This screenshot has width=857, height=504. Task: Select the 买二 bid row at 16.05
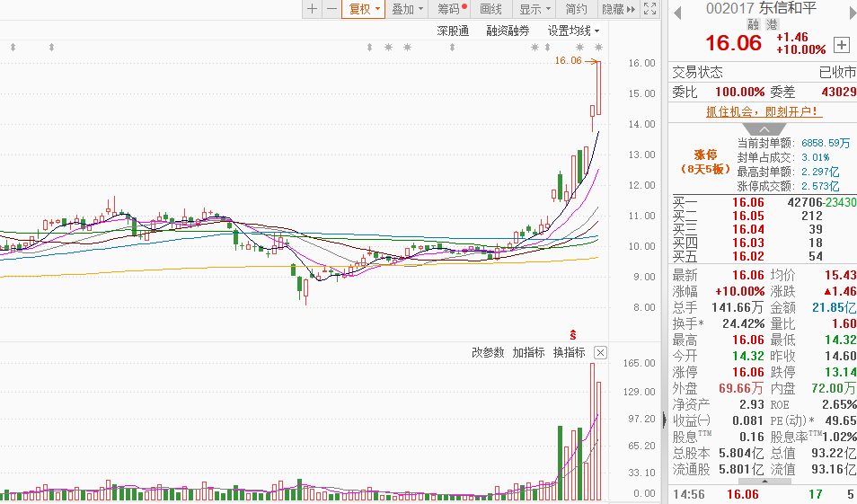[x=764, y=216]
